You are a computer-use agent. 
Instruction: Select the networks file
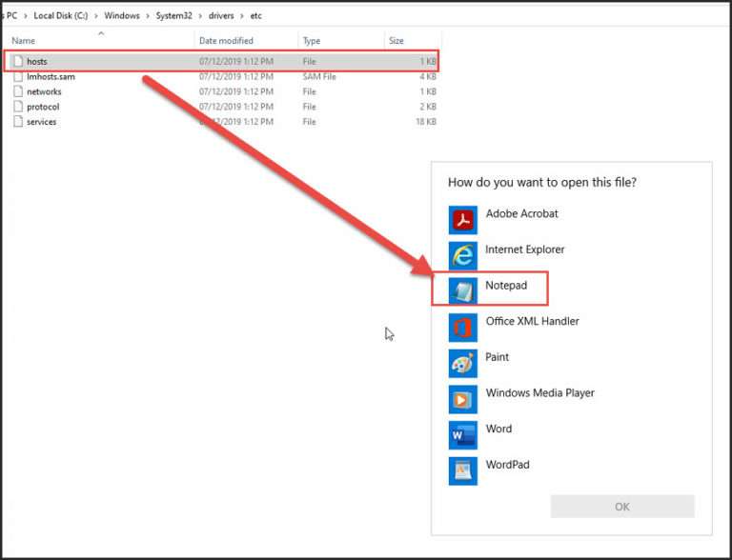coord(44,91)
